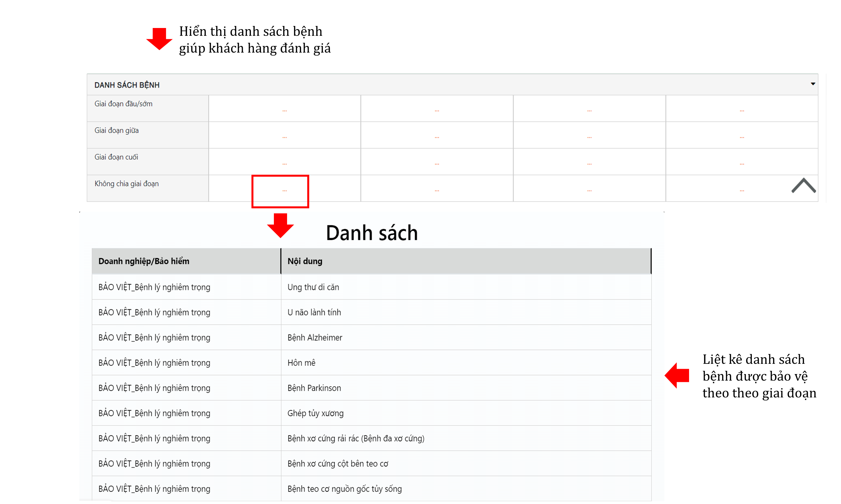Open first ellipsis in Giai đoạn đầu/sớm row
Screen dimensions: 841x504
pyautogui.click(x=285, y=111)
